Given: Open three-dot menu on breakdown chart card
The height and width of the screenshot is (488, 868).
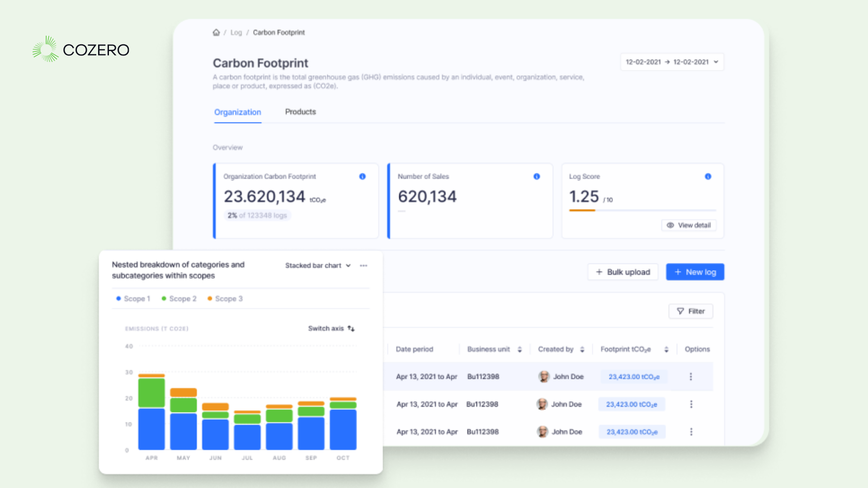Looking at the screenshot, I should point(363,266).
